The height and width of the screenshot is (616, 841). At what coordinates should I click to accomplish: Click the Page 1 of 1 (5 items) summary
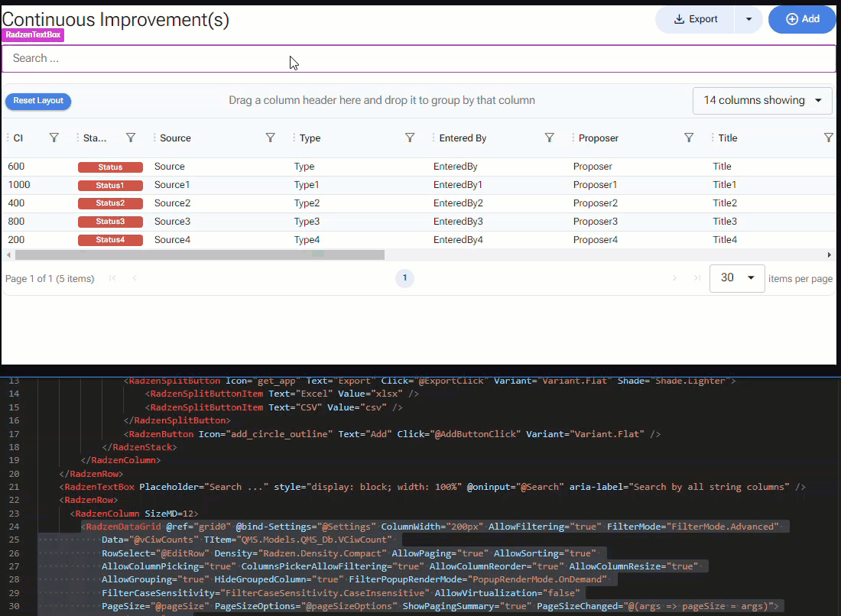pos(50,279)
